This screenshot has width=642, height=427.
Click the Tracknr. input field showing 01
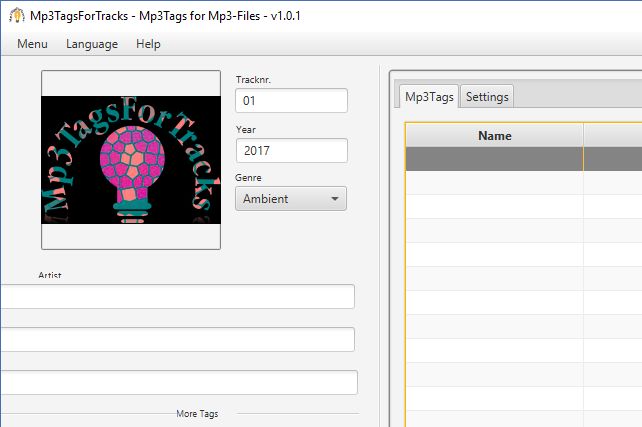pyautogui.click(x=291, y=100)
